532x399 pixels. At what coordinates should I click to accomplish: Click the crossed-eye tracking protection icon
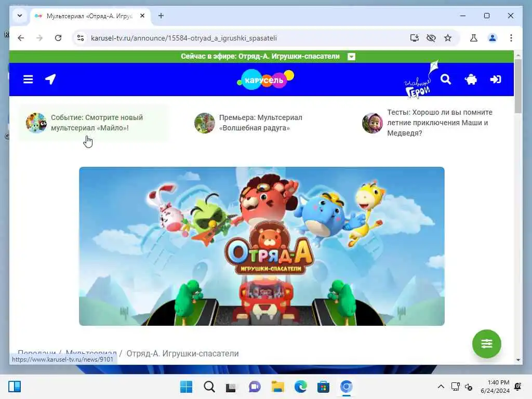click(x=431, y=38)
